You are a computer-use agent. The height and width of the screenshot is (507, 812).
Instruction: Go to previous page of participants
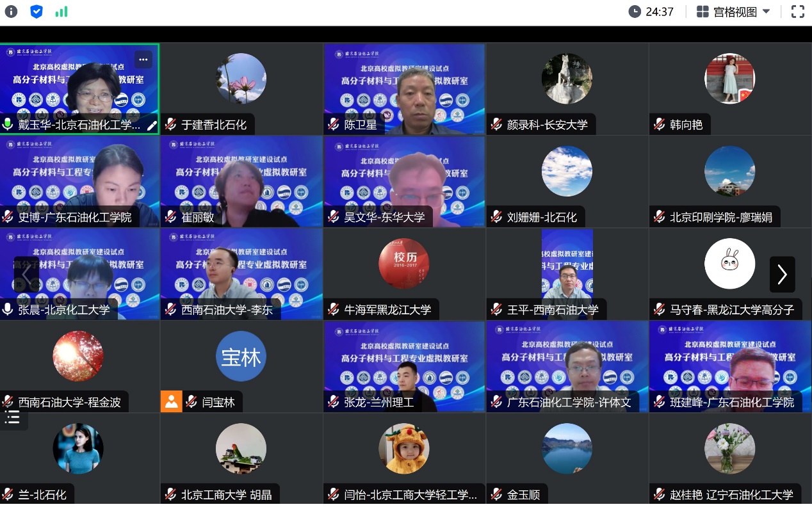click(26, 275)
